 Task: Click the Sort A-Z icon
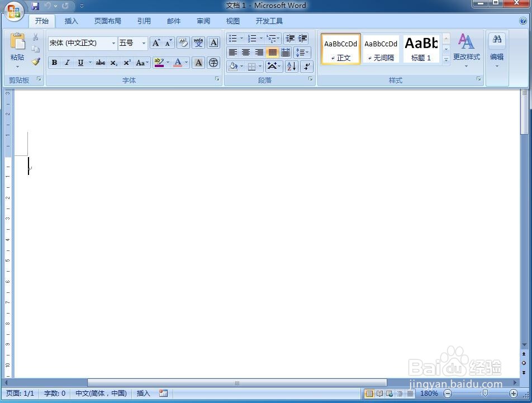click(x=292, y=66)
